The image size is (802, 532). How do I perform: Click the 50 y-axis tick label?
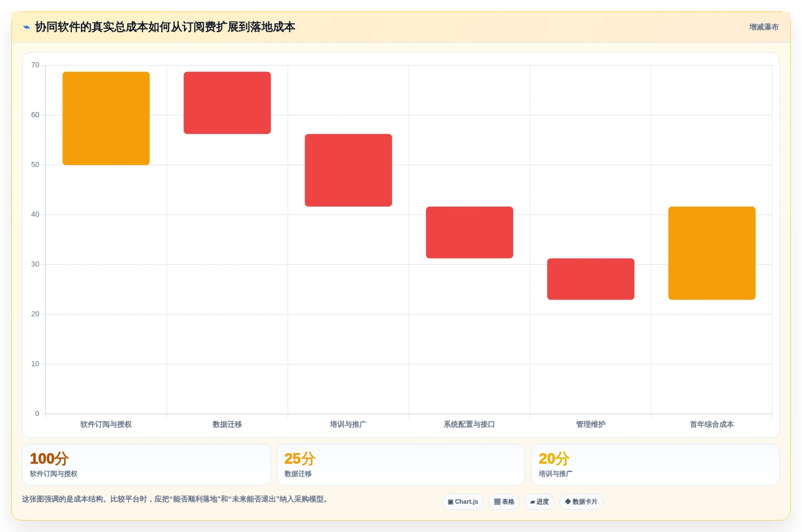pyautogui.click(x=35, y=165)
